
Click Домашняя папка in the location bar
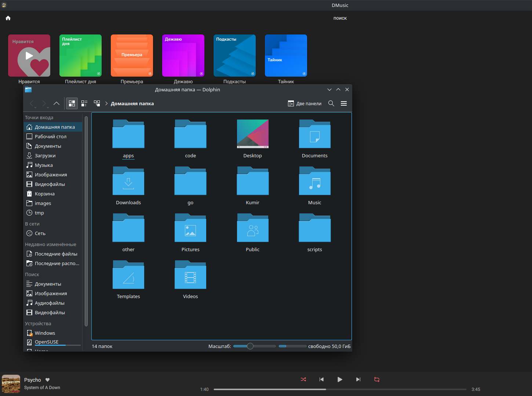(132, 103)
